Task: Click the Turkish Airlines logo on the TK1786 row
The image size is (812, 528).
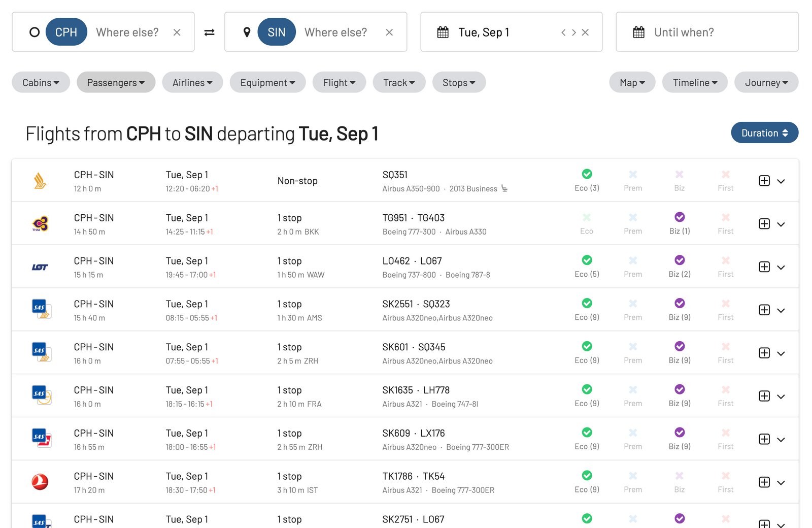Action: pos(41,482)
